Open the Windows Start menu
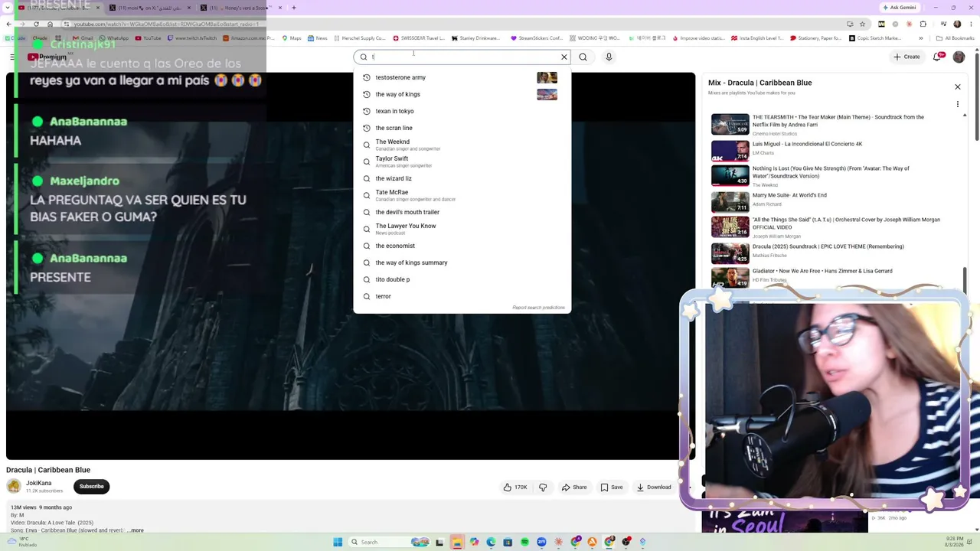 (338, 543)
